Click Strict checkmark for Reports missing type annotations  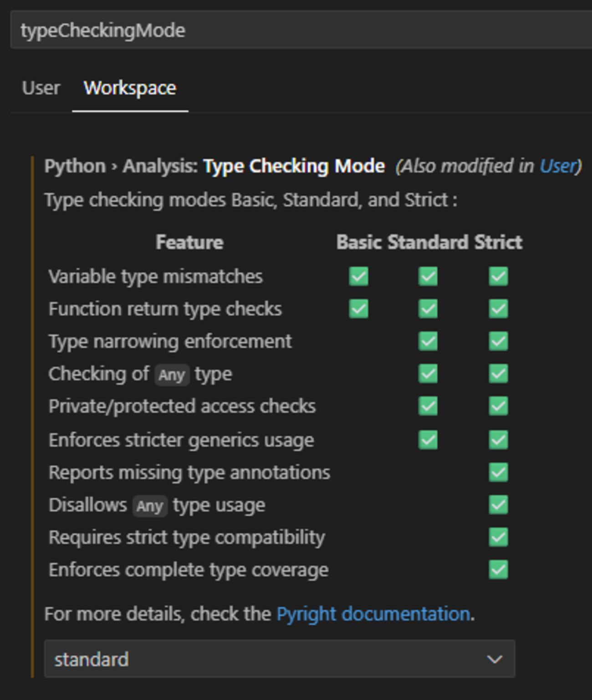[x=498, y=472]
